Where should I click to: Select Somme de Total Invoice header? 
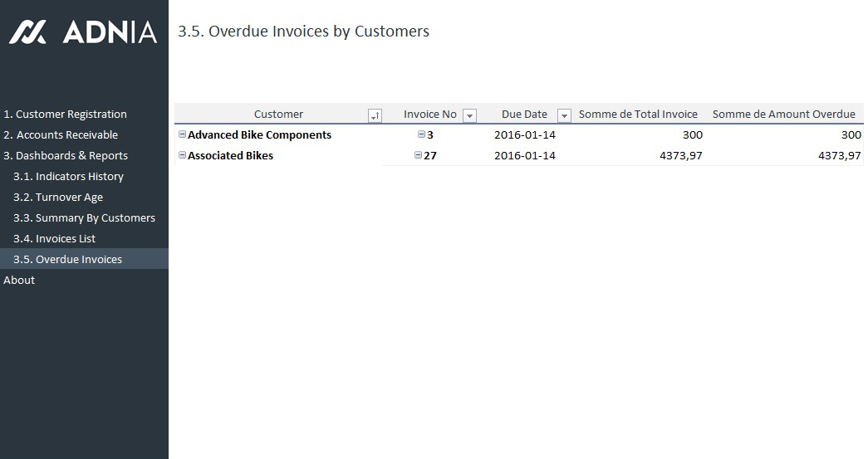pos(638,115)
